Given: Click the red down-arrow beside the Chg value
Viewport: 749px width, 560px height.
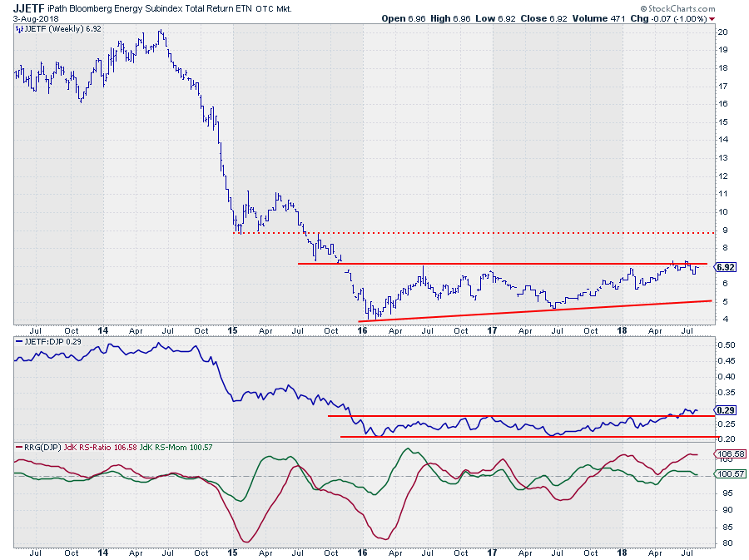Looking at the screenshot, I should tap(712, 19).
